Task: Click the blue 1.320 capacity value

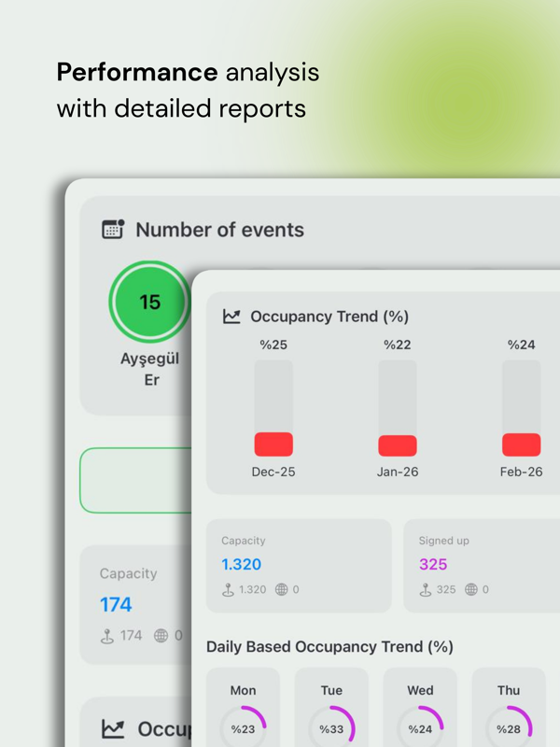Action: point(242,564)
